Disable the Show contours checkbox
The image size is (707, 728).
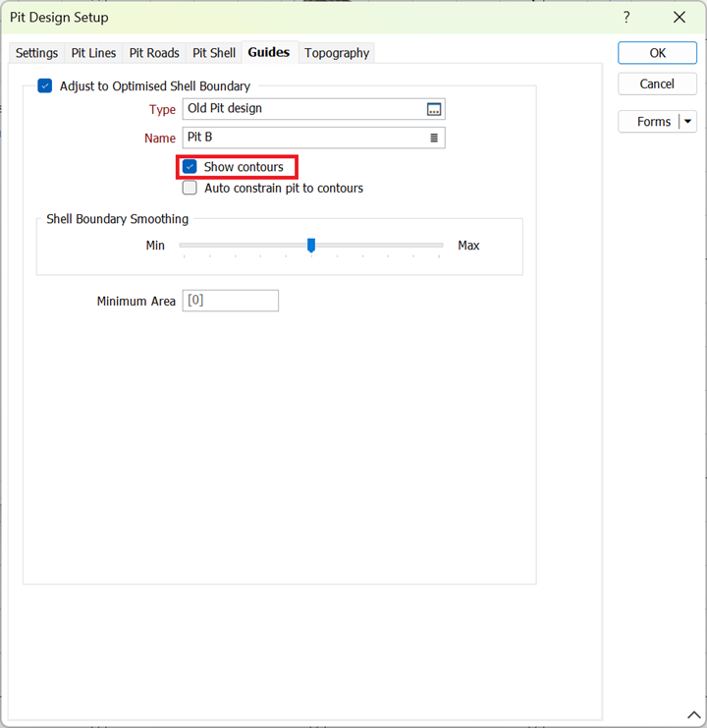(x=190, y=167)
